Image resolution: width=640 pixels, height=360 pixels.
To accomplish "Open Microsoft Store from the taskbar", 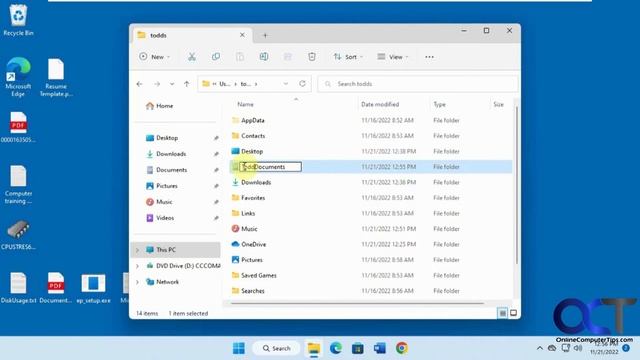I will pos(358,348).
